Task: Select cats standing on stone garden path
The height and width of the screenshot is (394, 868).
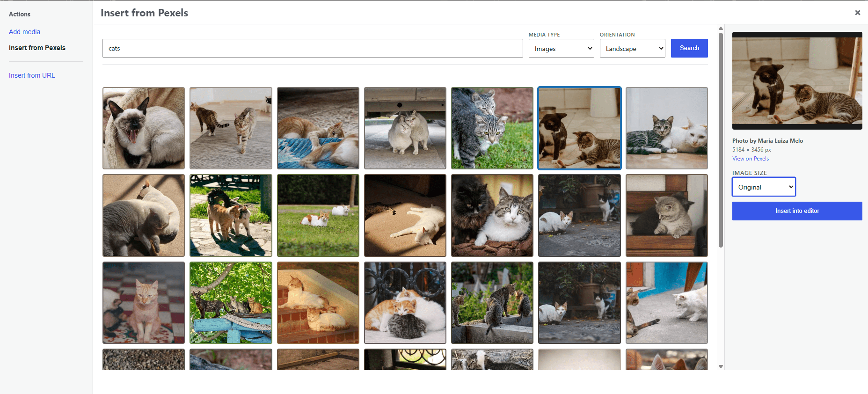Action: (231, 215)
